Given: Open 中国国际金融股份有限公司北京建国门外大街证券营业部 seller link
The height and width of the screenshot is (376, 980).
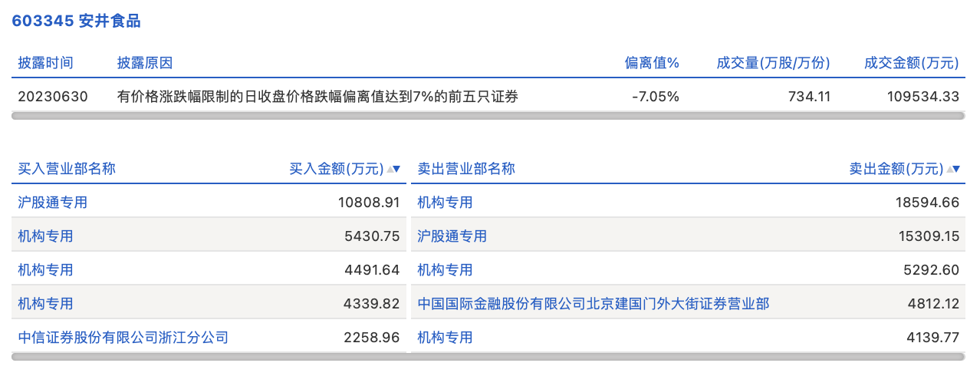Looking at the screenshot, I should (x=593, y=303).
